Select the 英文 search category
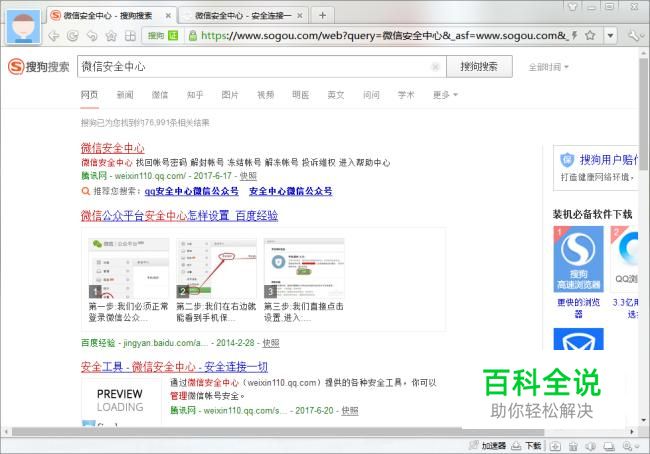This screenshot has width=650, height=454. point(336,95)
